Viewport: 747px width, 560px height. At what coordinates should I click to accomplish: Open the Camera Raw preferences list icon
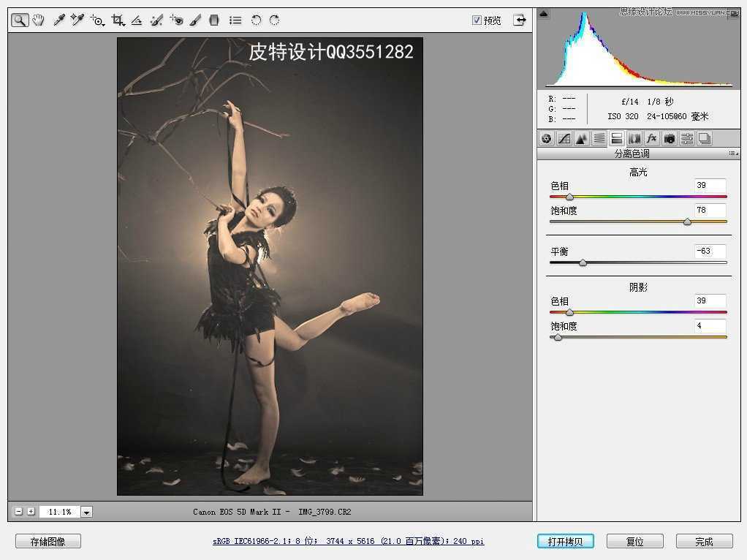(235, 20)
